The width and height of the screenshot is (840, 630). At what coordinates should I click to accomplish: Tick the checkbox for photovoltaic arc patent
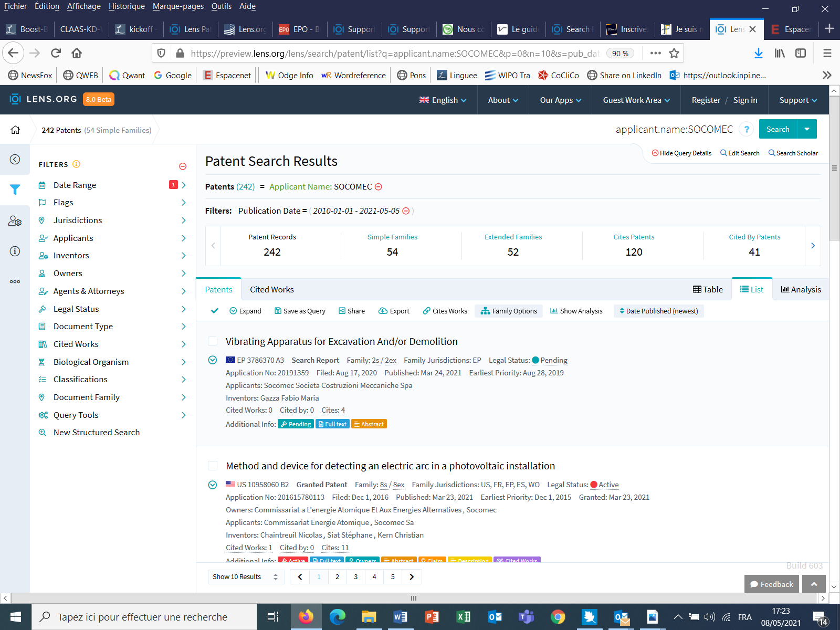[213, 466]
